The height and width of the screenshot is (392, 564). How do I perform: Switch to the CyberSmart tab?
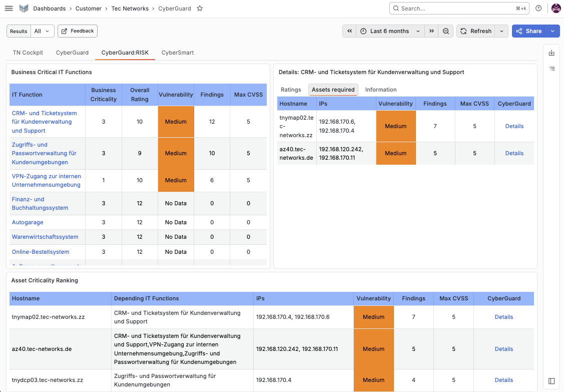tap(177, 53)
